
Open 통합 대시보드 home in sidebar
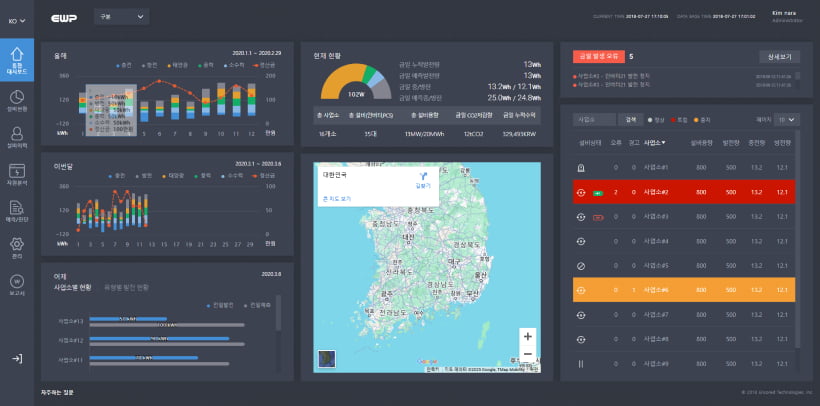point(17,60)
